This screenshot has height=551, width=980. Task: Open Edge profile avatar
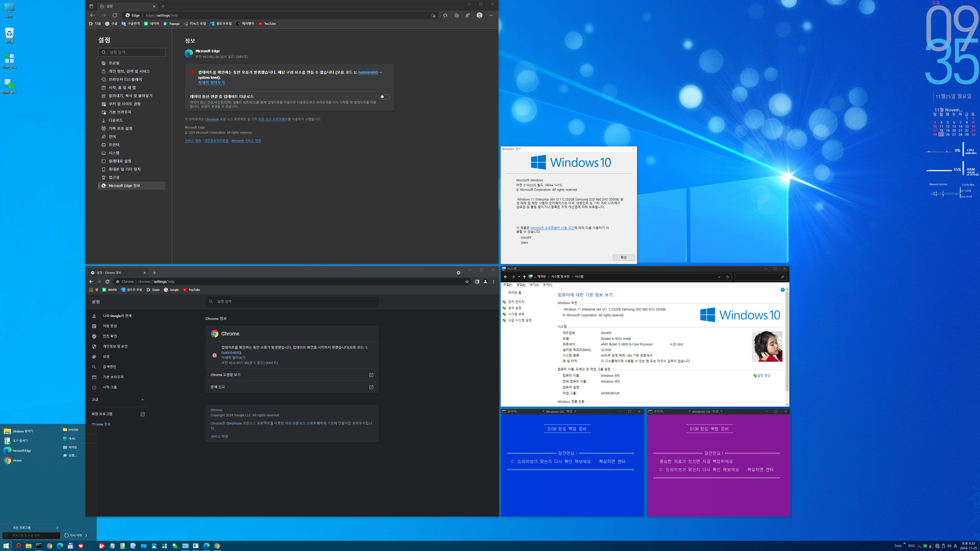[479, 15]
